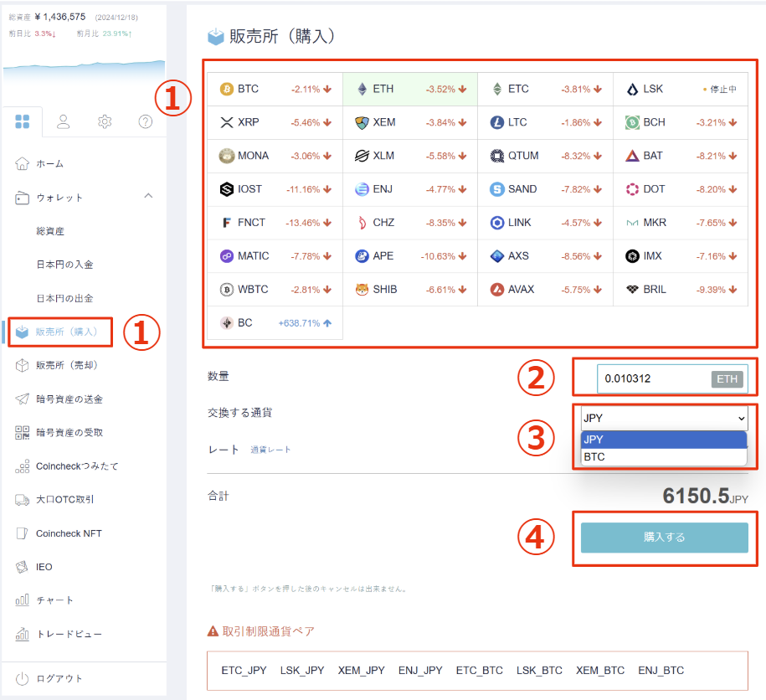Pick the IOST coin icon

(x=227, y=189)
